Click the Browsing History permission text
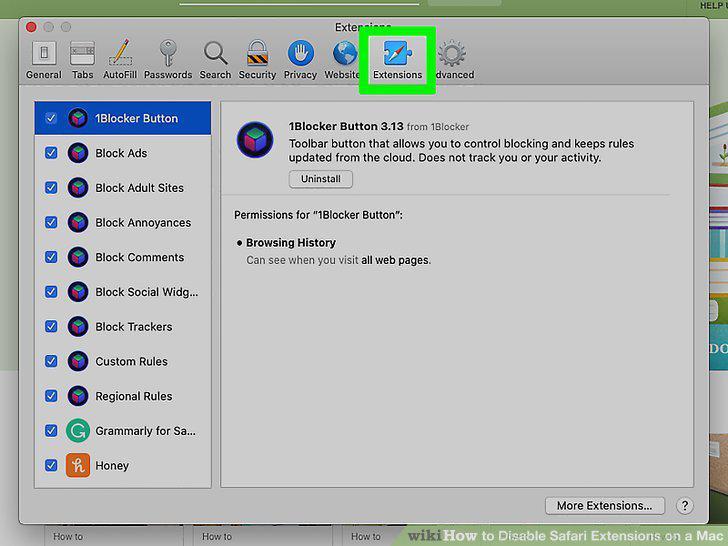The width and height of the screenshot is (728, 546). point(291,243)
